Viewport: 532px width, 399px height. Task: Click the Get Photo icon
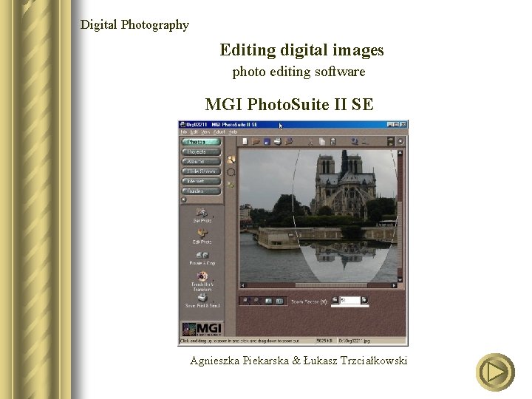[202, 213]
